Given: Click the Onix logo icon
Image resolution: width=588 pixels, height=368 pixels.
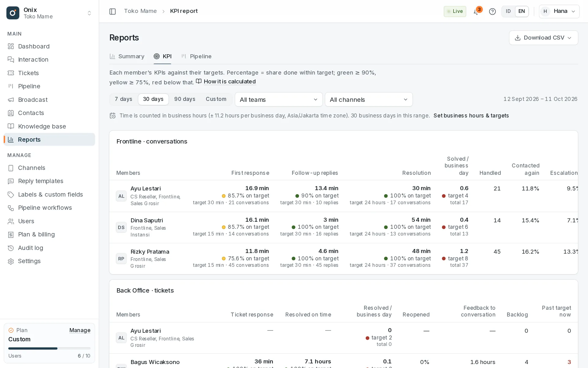Looking at the screenshot, I should pyautogui.click(x=13, y=13).
